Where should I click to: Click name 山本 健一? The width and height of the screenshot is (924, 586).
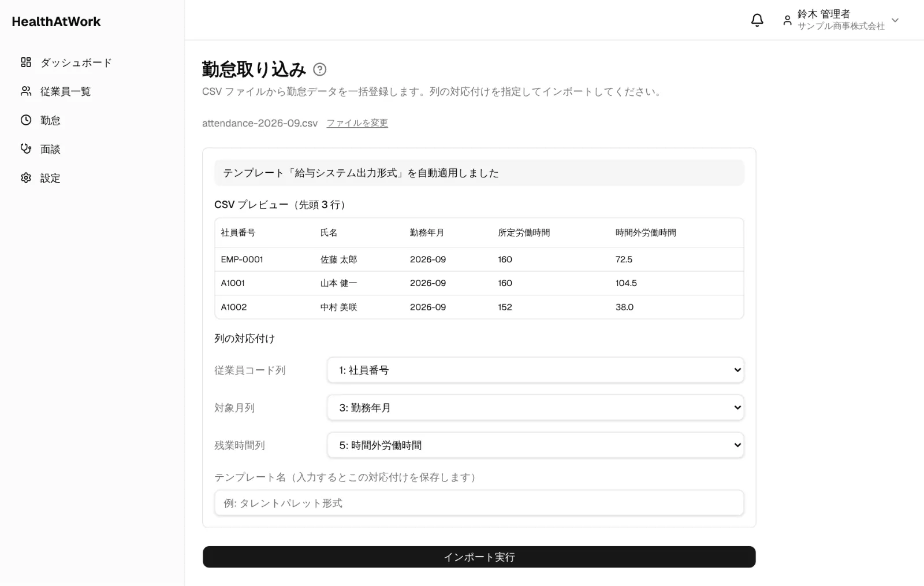point(338,283)
